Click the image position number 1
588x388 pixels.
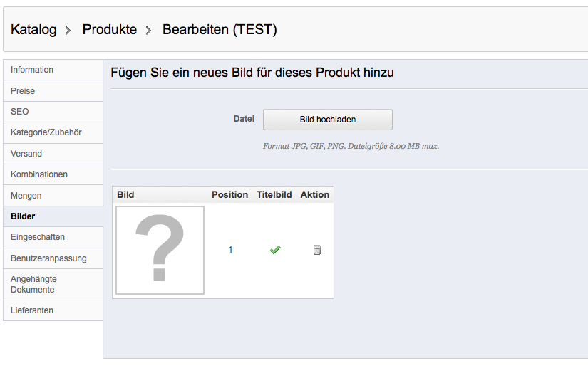point(230,250)
